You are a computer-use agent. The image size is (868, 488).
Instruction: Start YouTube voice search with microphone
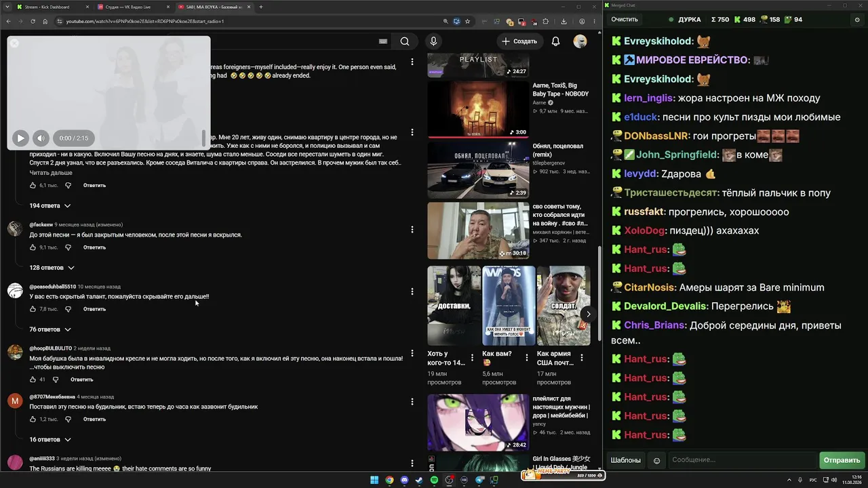(x=433, y=41)
